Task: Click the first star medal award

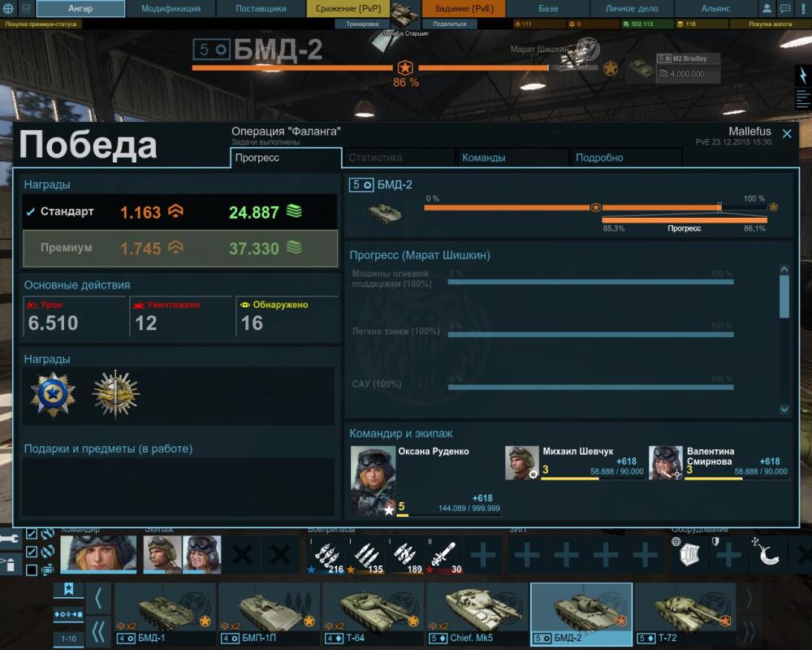Action: [53, 395]
